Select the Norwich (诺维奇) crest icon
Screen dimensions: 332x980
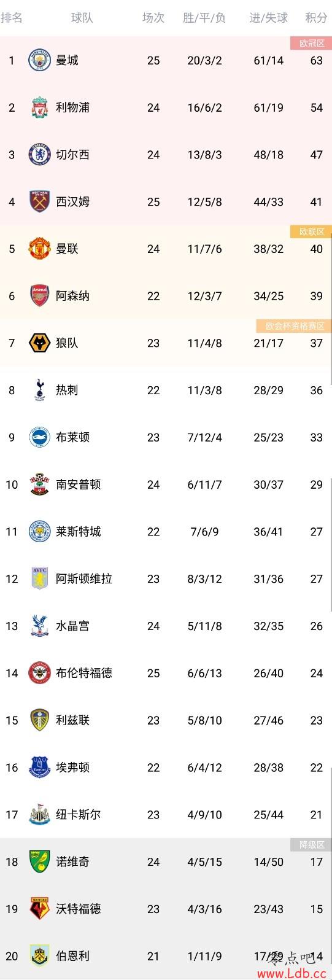39,861
